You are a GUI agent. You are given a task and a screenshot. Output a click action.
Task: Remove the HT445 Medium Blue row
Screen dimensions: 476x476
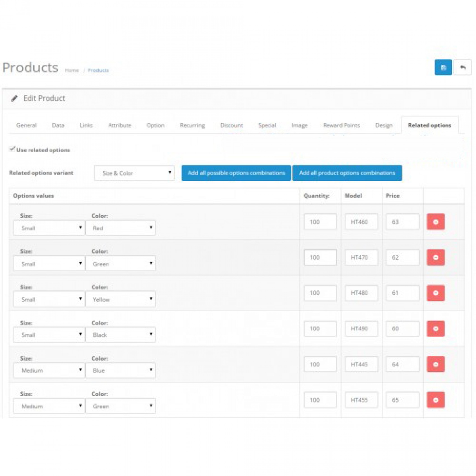pyautogui.click(x=435, y=364)
